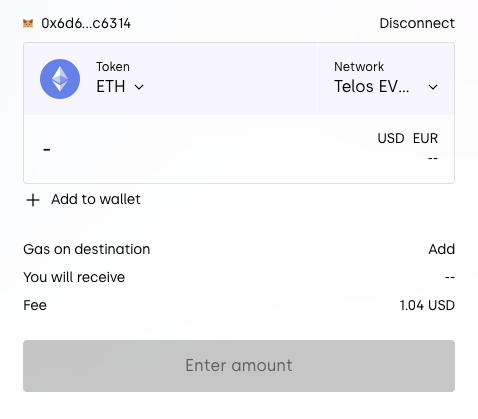Click the You will receive row
The height and width of the screenshot is (419, 478).
click(239, 277)
